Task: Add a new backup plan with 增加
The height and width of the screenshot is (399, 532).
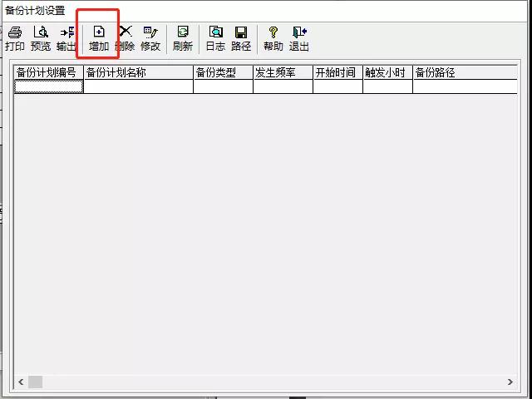Action: [99, 38]
